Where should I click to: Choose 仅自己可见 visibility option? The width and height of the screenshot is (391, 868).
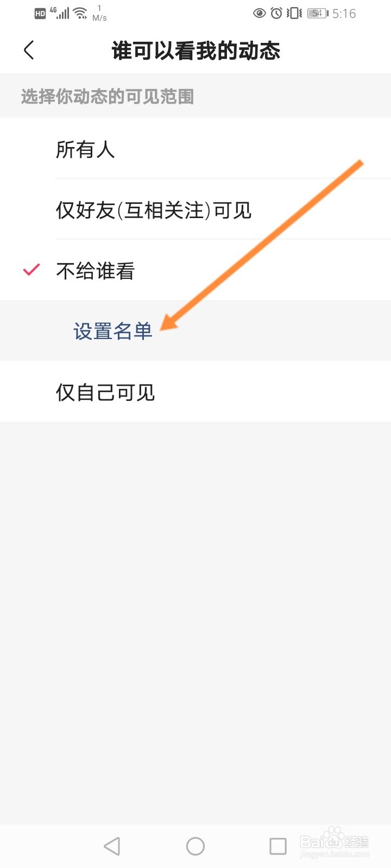point(195,391)
